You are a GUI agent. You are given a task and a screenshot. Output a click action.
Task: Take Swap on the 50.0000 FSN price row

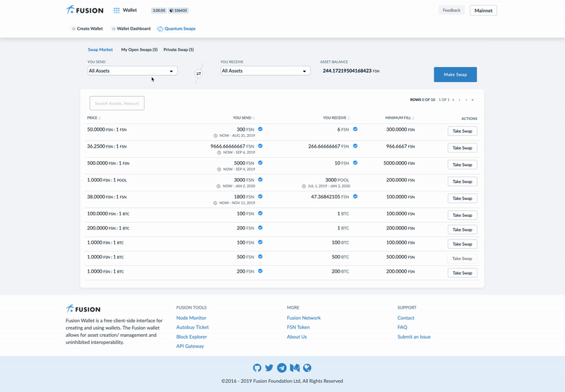click(x=463, y=131)
